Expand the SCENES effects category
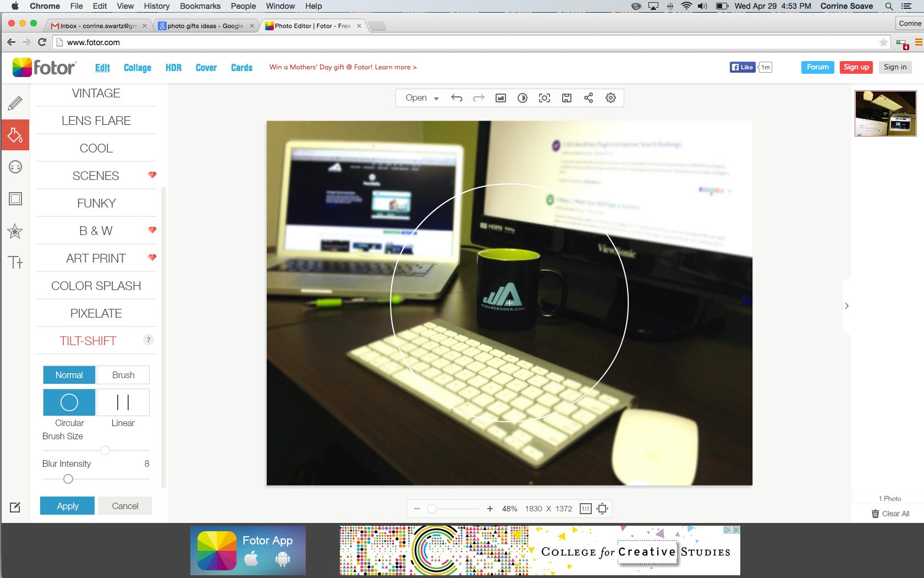Image resolution: width=924 pixels, height=578 pixels. click(x=96, y=176)
